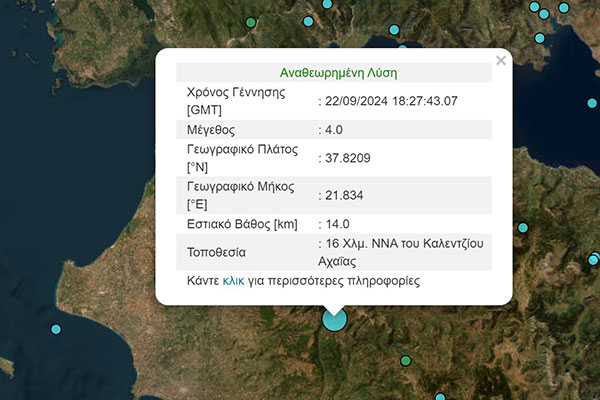
Task: Select the green marker above the popup's left corner
Action: (251, 22)
